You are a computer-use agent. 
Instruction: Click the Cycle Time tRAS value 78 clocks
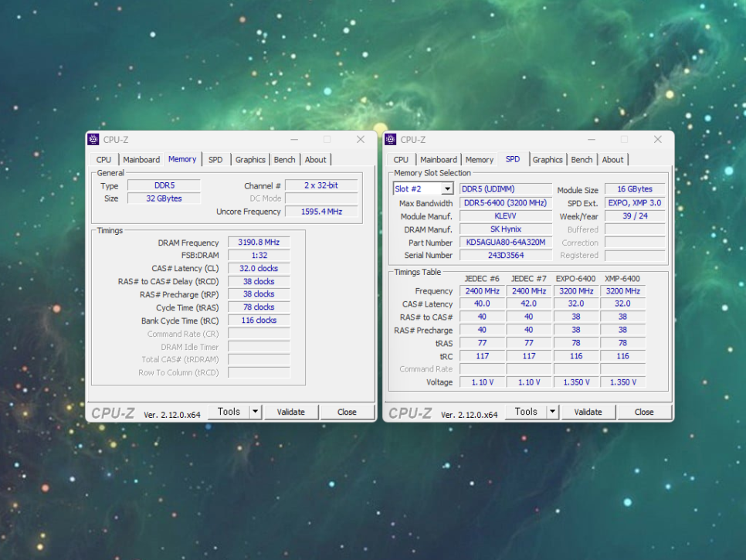(x=259, y=307)
